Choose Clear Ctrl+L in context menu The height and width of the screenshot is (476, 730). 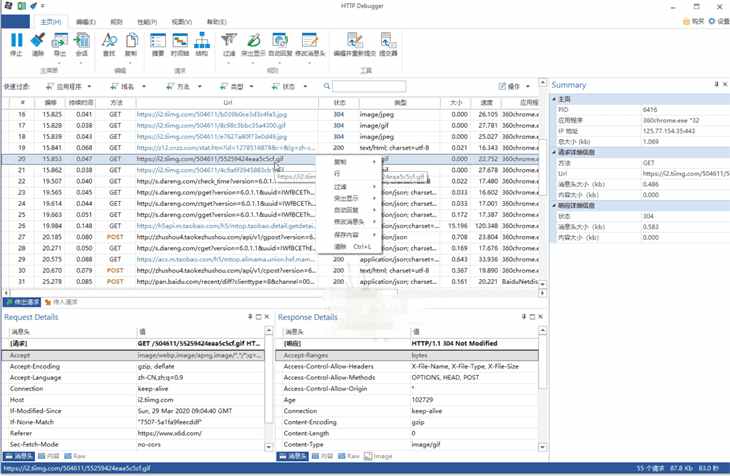pyautogui.click(x=349, y=246)
